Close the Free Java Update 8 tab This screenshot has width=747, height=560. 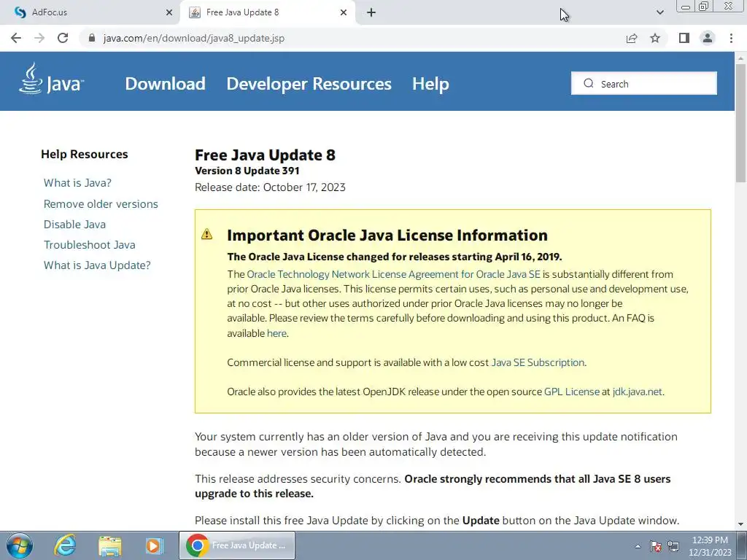[x=344, y=12]
